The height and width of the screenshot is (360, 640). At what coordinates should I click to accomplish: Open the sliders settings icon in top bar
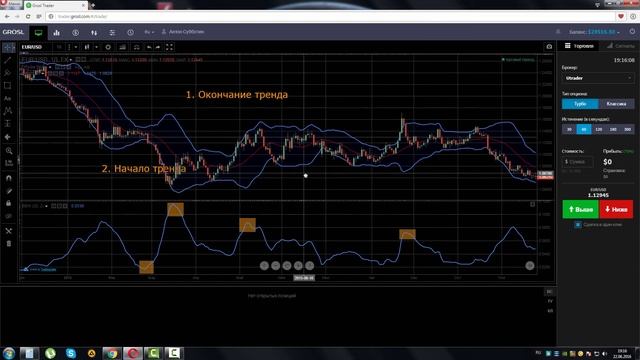pyautogui.click(x=112, y=33)
